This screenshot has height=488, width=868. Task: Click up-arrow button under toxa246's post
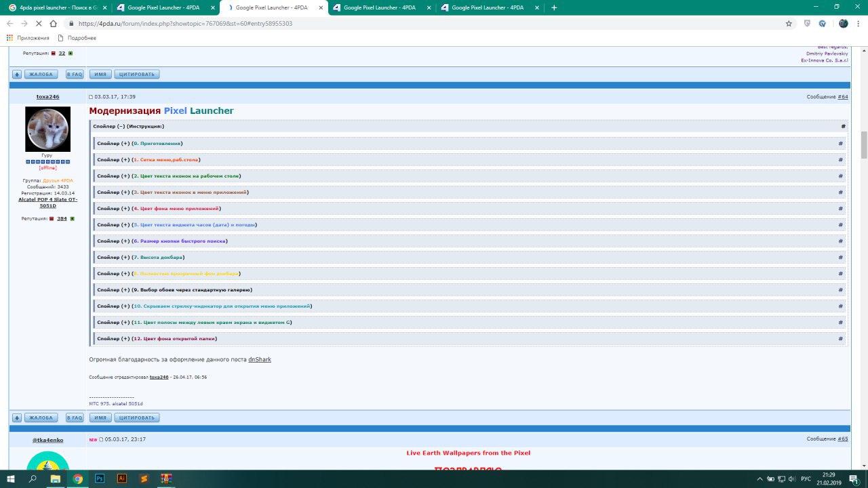tap(17, 418)
